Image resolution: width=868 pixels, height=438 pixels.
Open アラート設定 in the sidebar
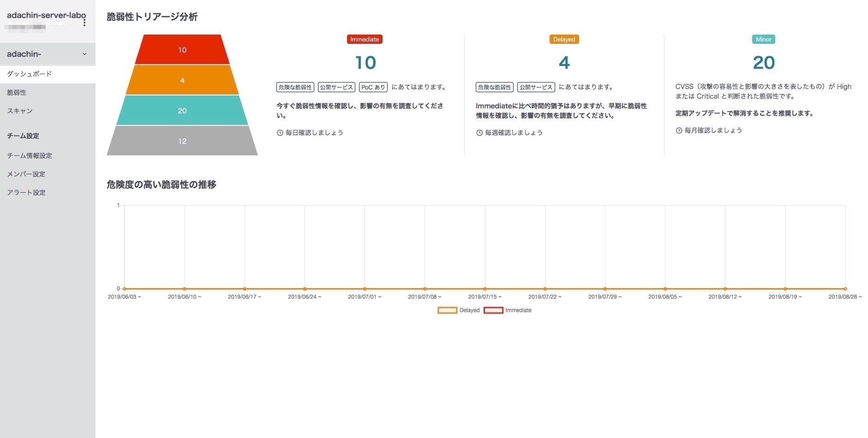(x=26, y=193)
